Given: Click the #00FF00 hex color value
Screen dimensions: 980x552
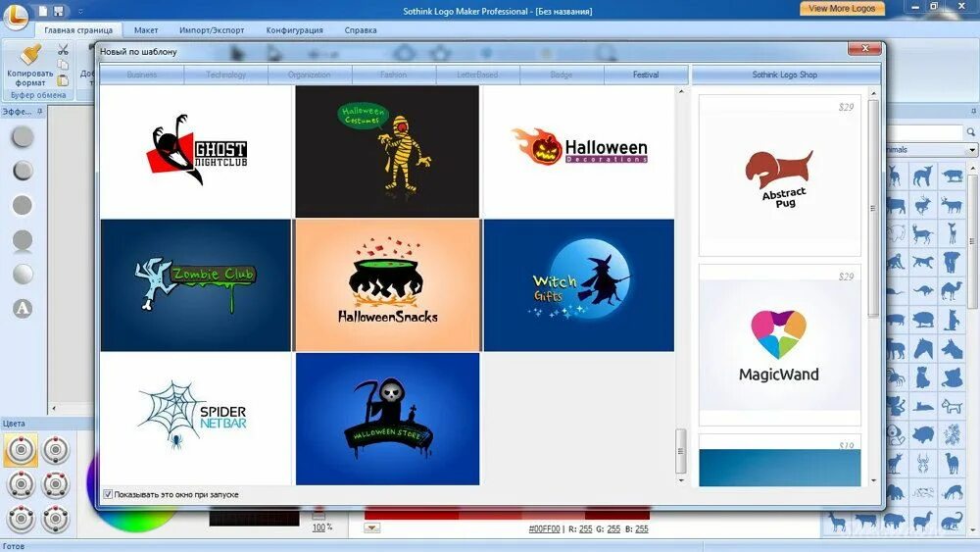Looking at the screenshot, I should click(544, 528).
